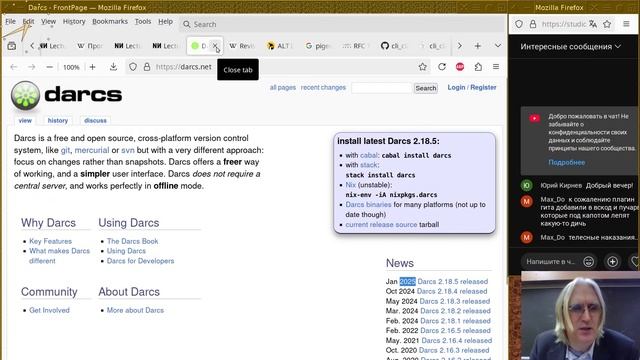Screen dimensions: 640x360
Task: Switch to the Google pige tab
Action: [x=317, y=46]
